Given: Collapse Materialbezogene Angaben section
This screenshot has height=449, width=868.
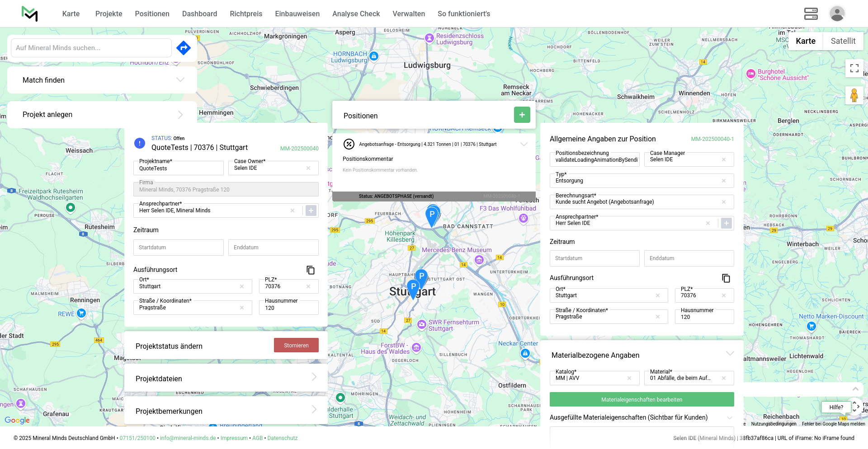Looking at the screenshot, I should tap(730, 354).
